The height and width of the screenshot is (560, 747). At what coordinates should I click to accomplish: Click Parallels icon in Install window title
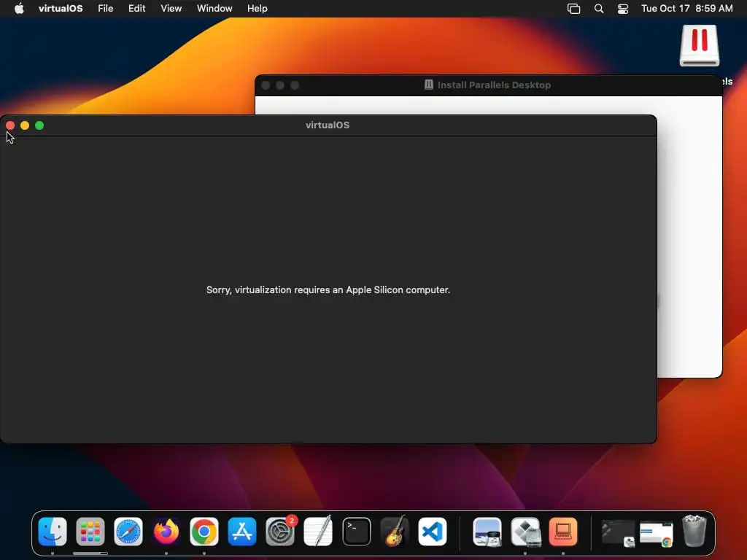tap(429, 85)
